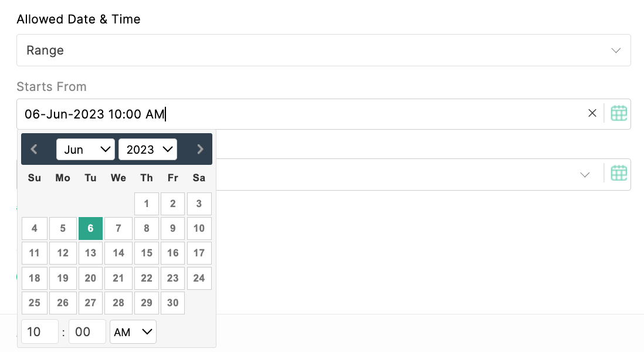
Task: Open calendar icon for Starts From field
Action: pos(619,113)
